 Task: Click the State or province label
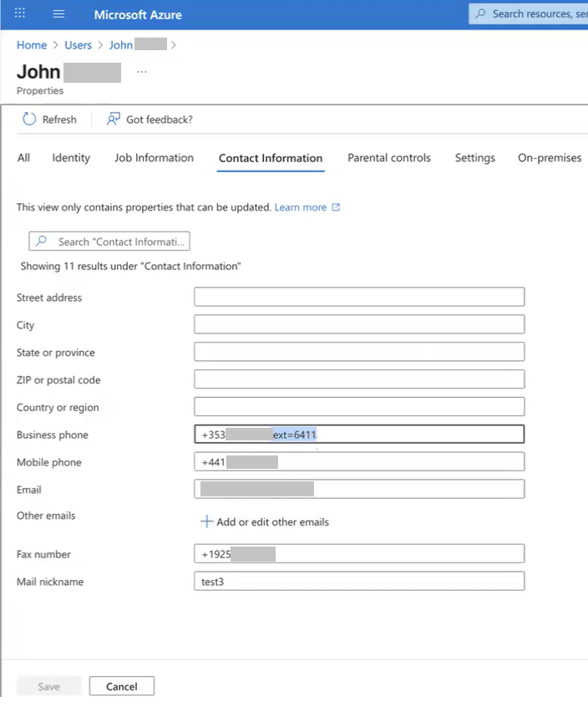tap(56, 353)
